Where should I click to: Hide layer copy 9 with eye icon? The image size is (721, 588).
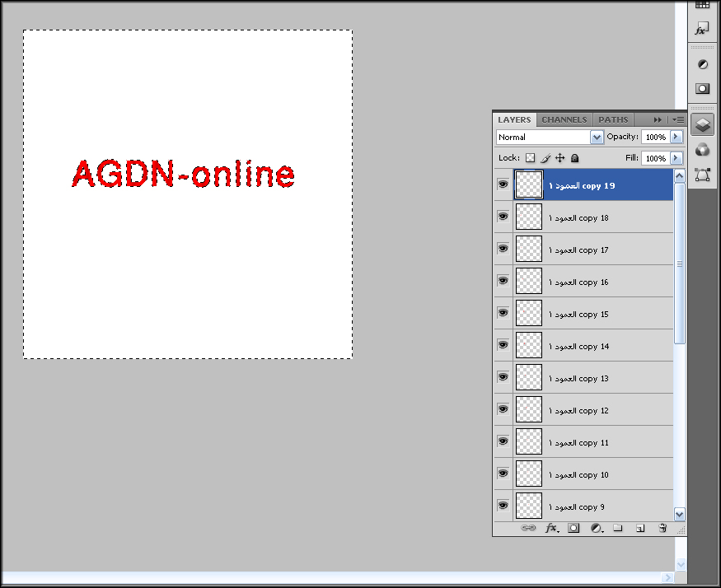(x=503, y=506)
